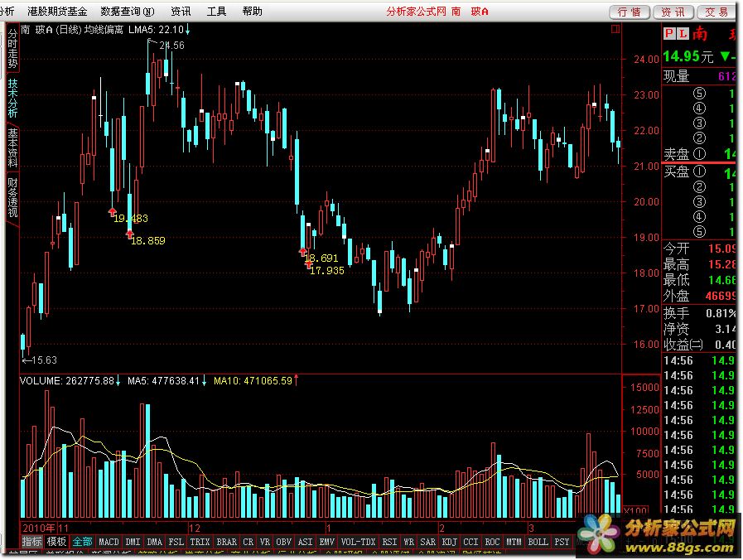Click the 最高 row in quote panel
Viewport: 743px width, 560px height.
tap(699, 264)
